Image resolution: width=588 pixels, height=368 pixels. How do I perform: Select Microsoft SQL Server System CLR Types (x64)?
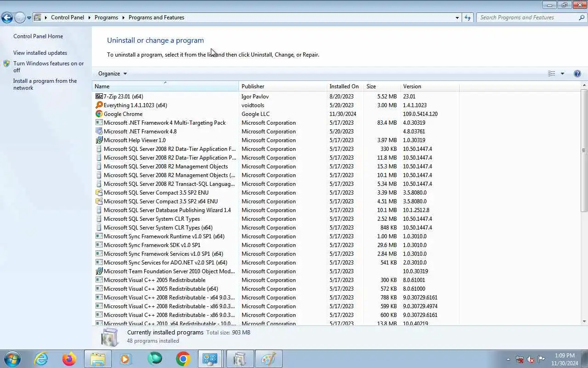tap(158, 228)
